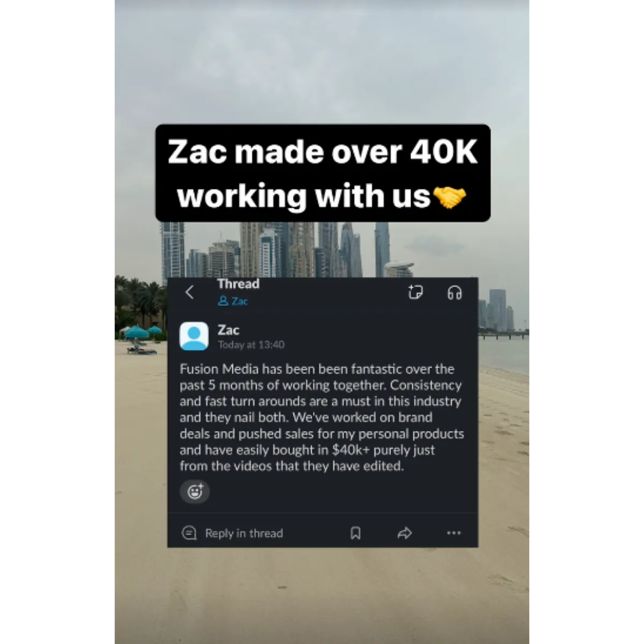Image resolution: width=644 pixels, height=644 pixels.
Task: Click the reply speech bubble icon
Action: [x=189, y=533]
